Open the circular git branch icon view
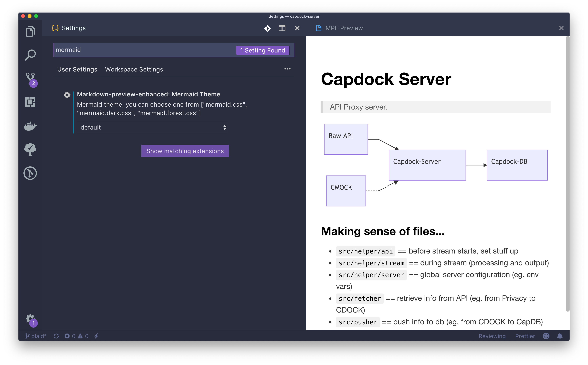This screenshot has height=365, width=588. [x=30, y=173]
